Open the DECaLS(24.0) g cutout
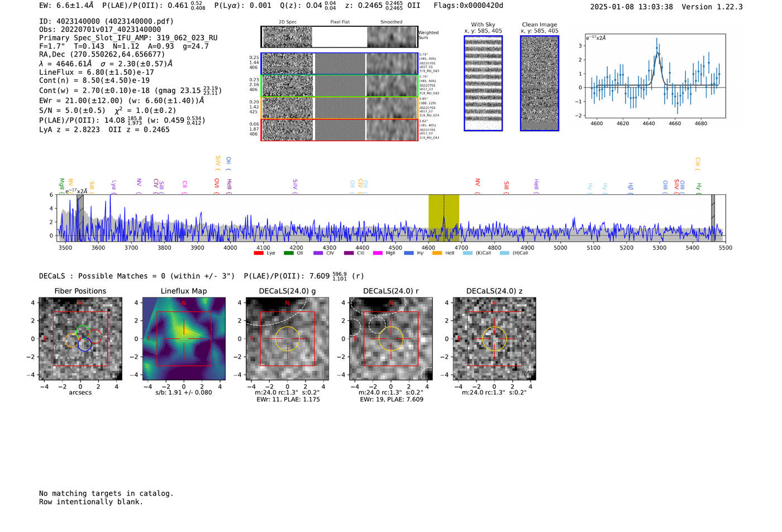 coord(287,338)
